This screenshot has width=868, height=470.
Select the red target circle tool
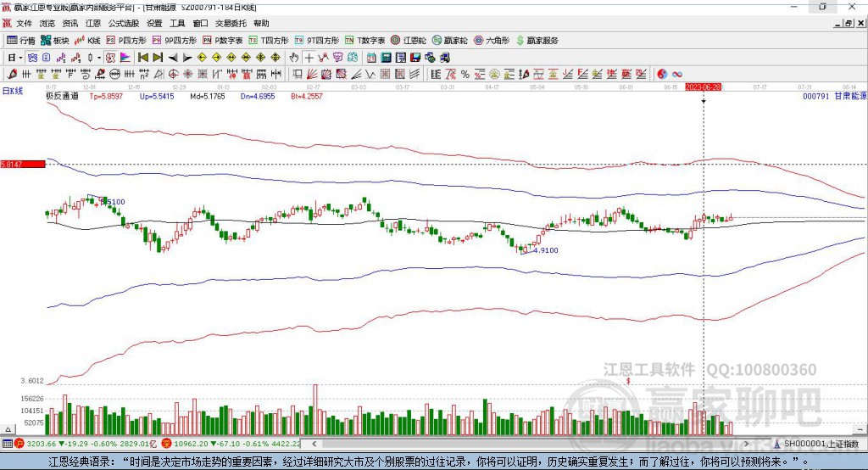click(173, 75)
